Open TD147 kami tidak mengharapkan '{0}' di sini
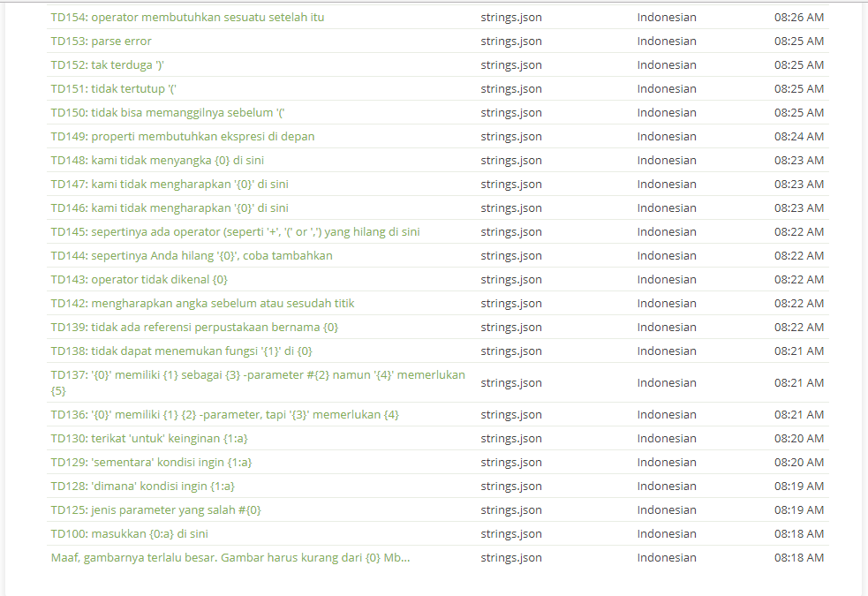The width and height of the screenshot is (868, 596). (x=170, y=184)
